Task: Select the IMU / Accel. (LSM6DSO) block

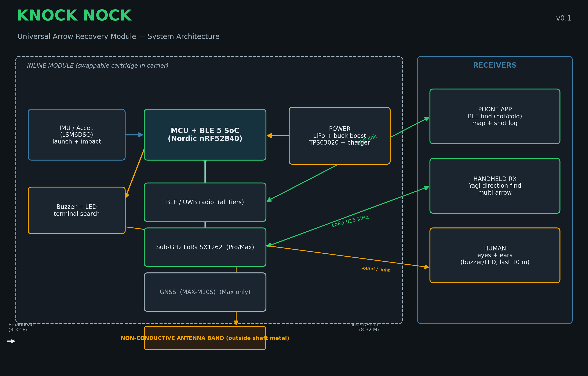Action: pyautogui.click(x=77, y=135)
